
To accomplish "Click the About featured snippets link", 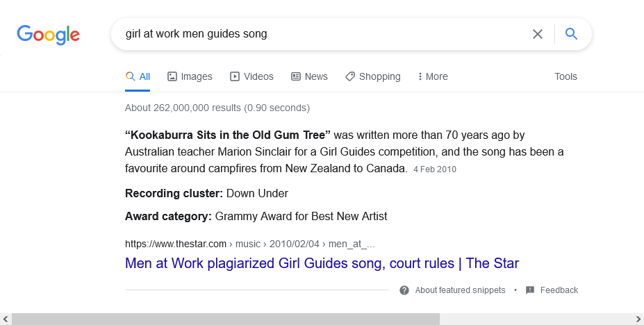I will tap(460, 290).
